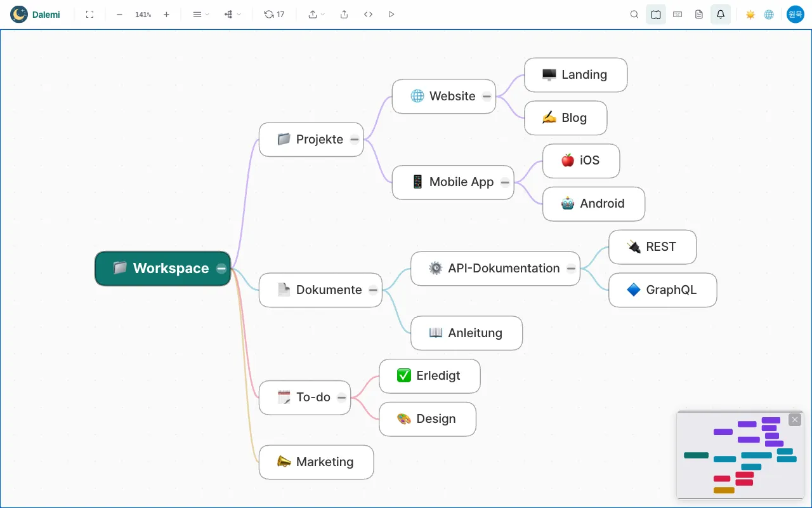This screenshot has width=812, height=508.
Task: Select the Landing node
Action: pos(576,75)
